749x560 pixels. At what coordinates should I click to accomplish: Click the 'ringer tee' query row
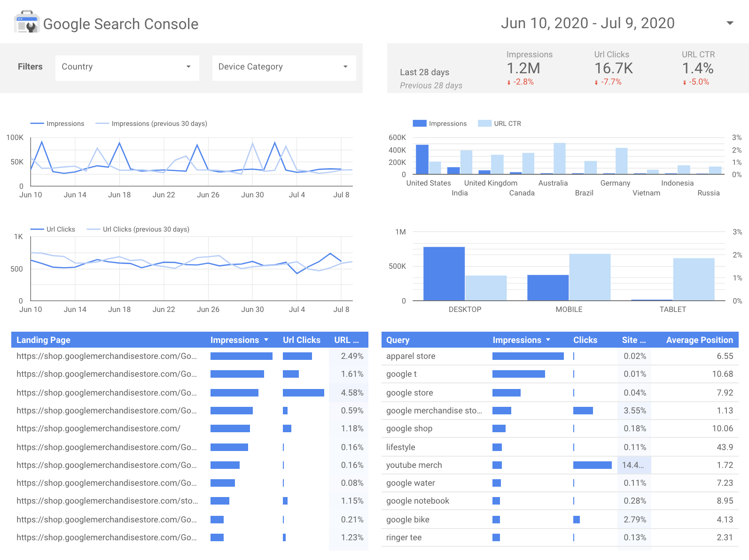tap(560, 537)
